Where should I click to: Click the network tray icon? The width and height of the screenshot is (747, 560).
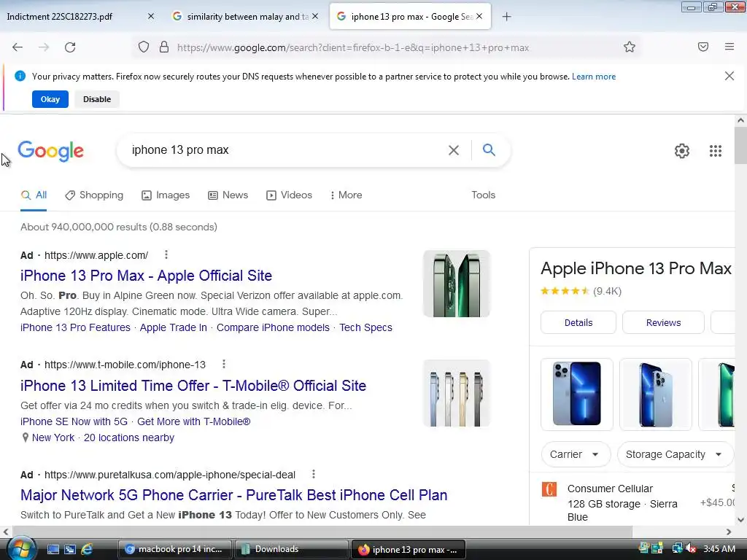point(677,548)
